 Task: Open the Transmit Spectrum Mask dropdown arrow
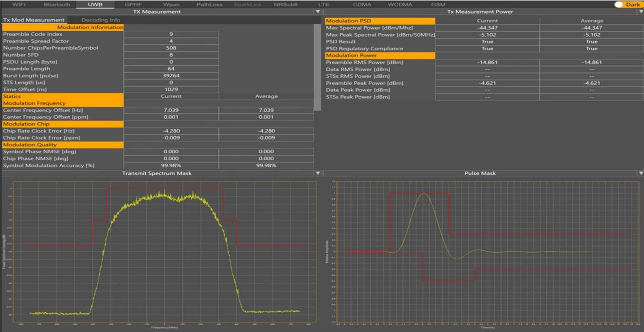tap(318, 173)
